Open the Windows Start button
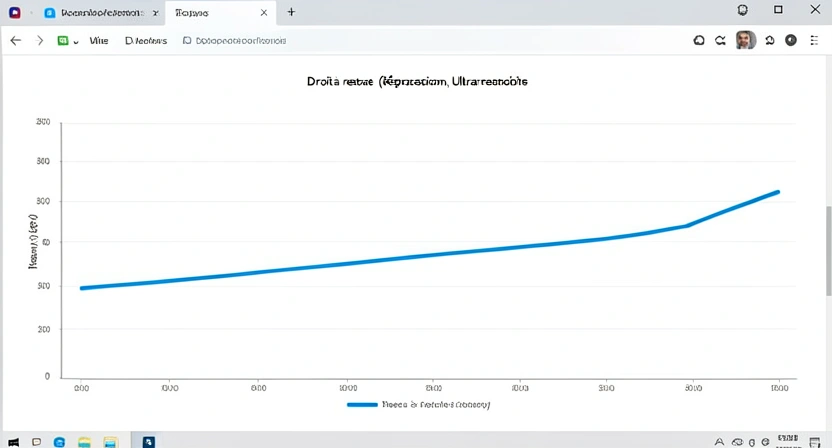The height and width of the screenshot is (448, 832). [13, 442]
